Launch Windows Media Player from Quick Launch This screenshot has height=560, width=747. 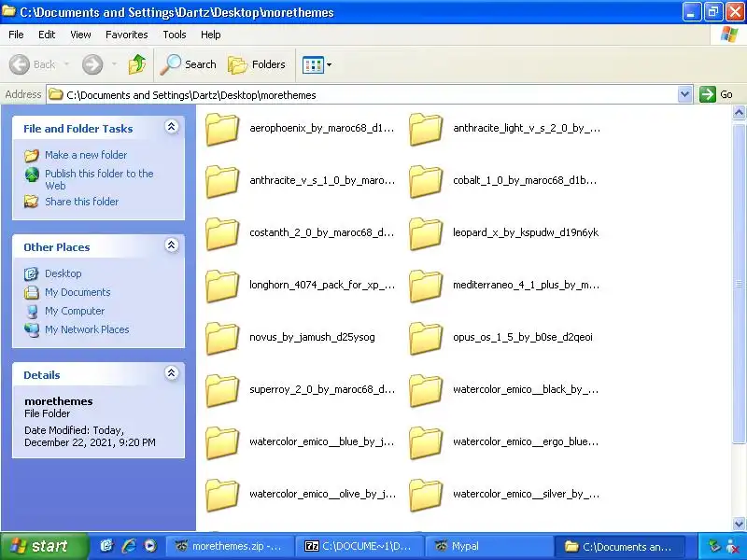tap(150, 546)
